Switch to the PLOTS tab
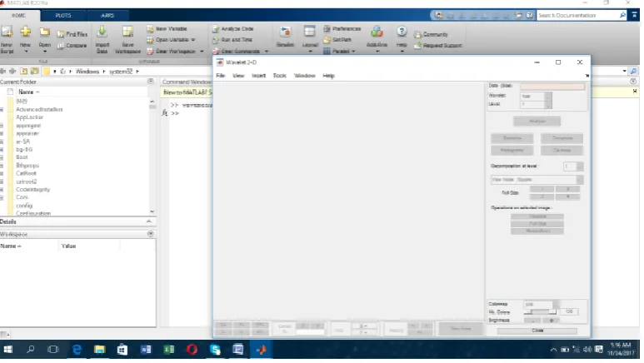Screen dimensions: 644x363 63,16
